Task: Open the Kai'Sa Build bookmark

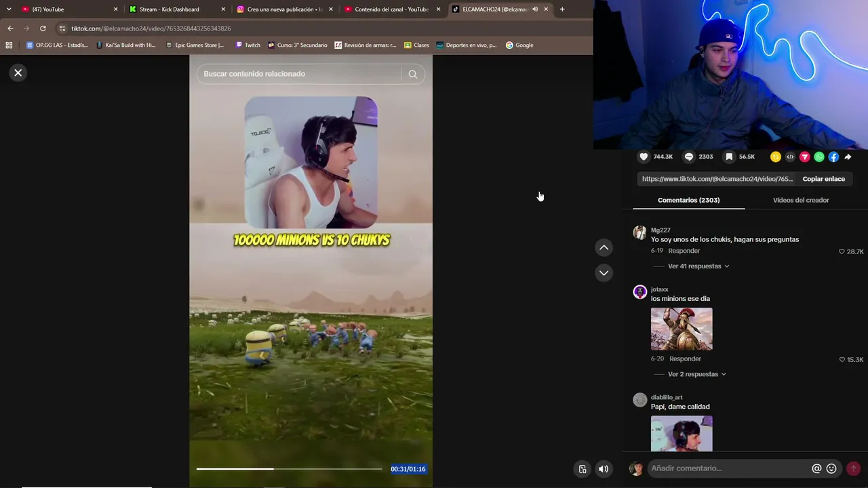Action: tap(126, 45)
